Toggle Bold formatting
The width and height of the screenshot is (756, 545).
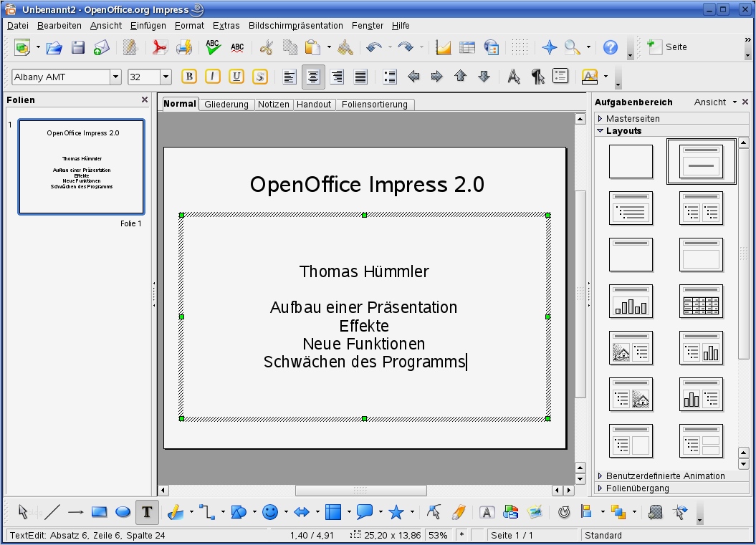(x=189, y=77)
